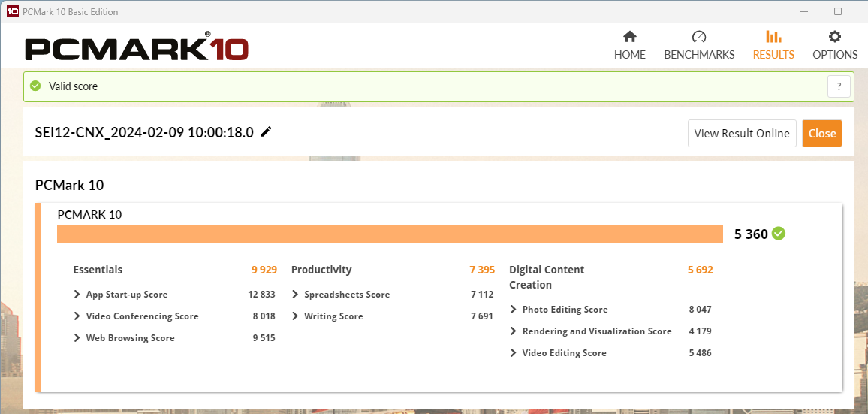Screen dimensions: 868x414
Task: Click the green valid score checkmark icon
Action: [x=35, y=86]
